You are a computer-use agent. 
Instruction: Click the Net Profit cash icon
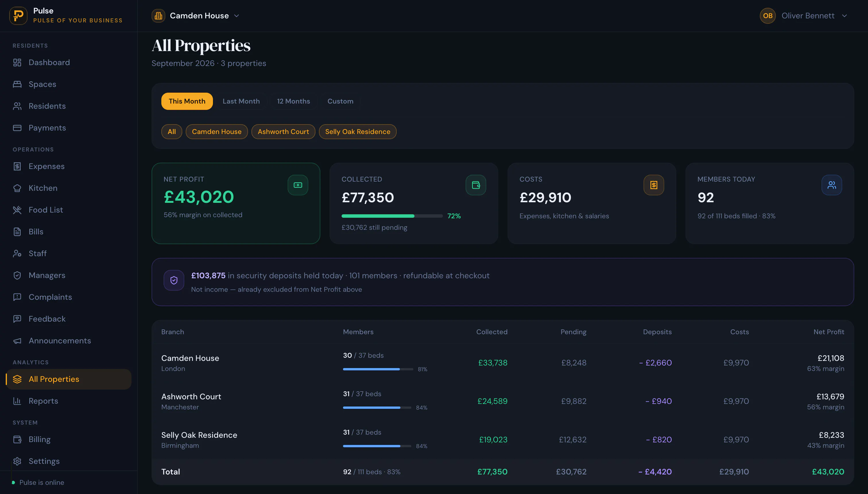pyautogui.click(x=298, y=185)
